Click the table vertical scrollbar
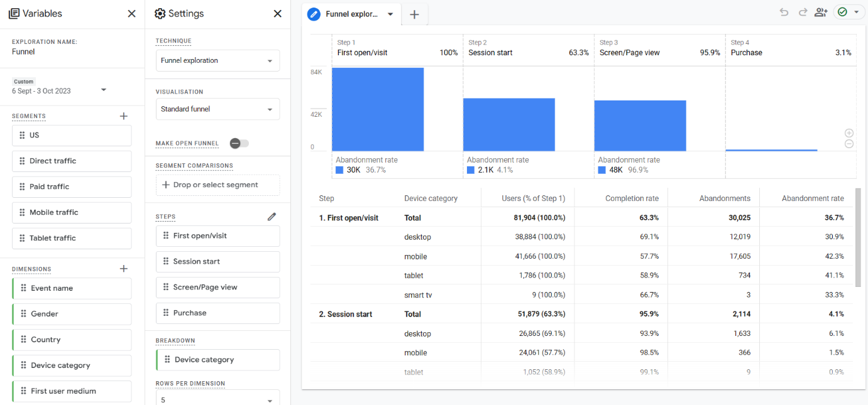Image resolution: width=868 pixels, height=405 pixels. 858,237
